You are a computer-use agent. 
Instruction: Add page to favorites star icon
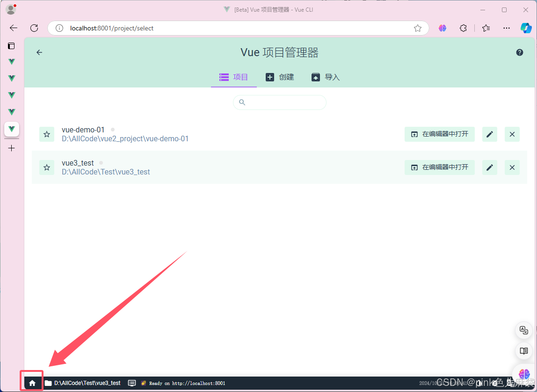tap(417, 28)
